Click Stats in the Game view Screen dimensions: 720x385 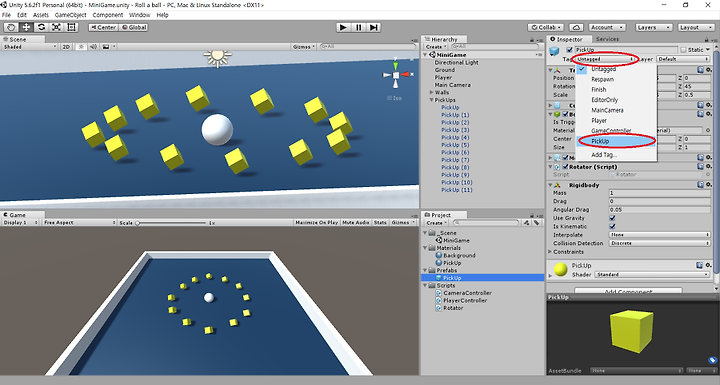click(380, 222)
